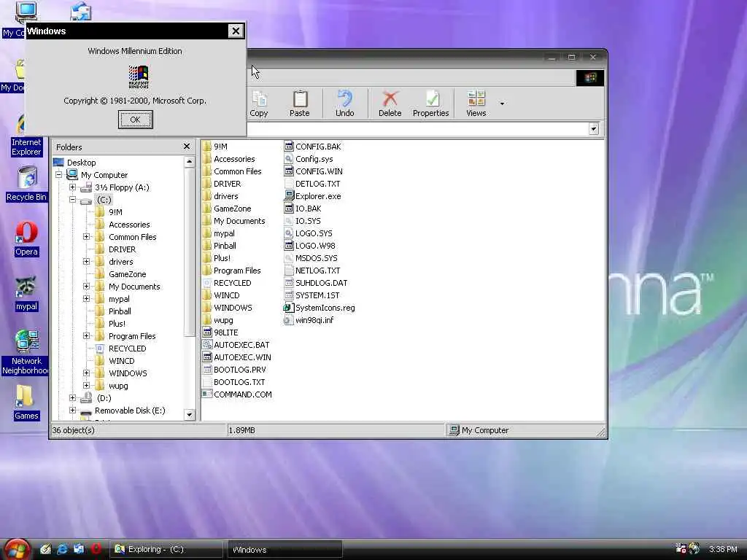The image size is (747, 560).
Task: Expand the (D:) drive node
Action: [72, 397]
